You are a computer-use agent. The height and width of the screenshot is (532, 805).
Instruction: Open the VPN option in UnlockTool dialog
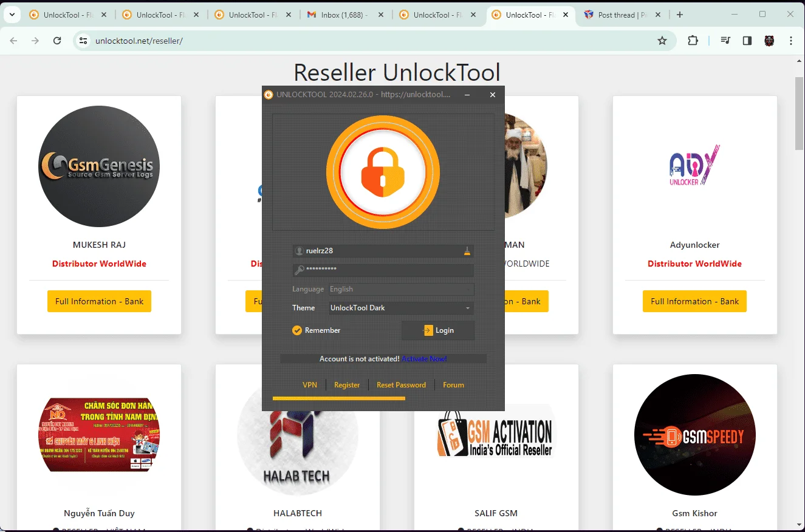310,385
